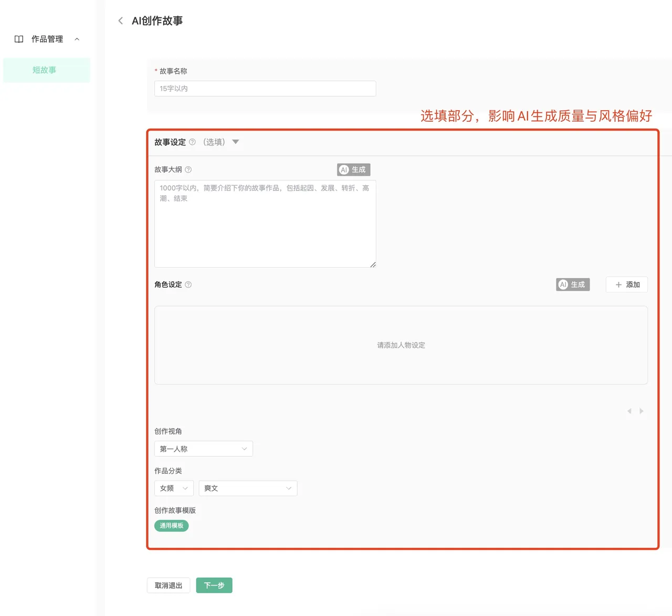
Task: Collapse the 作品管理 sidebar menu
Action: pyautogui.click(x=77, y=39)
